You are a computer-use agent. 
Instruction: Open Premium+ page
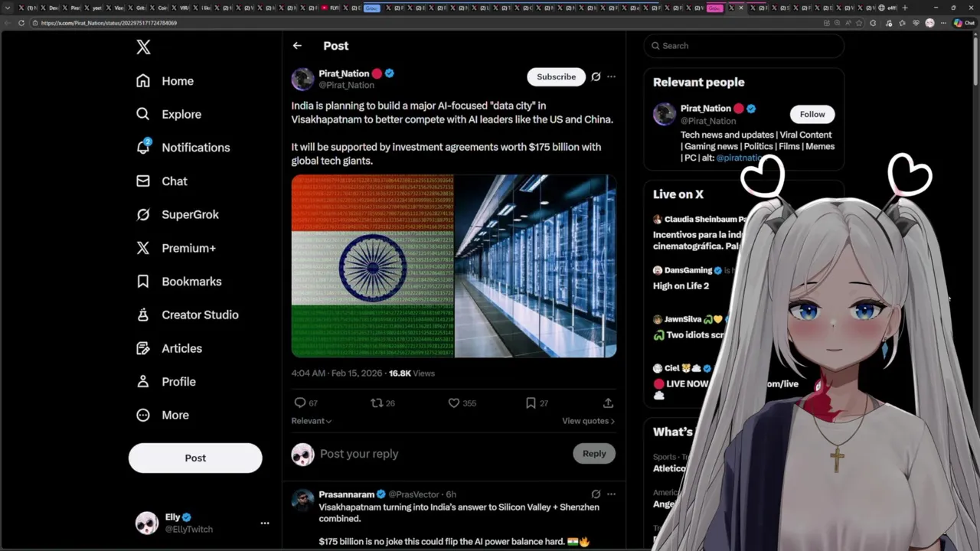[175, 248]
